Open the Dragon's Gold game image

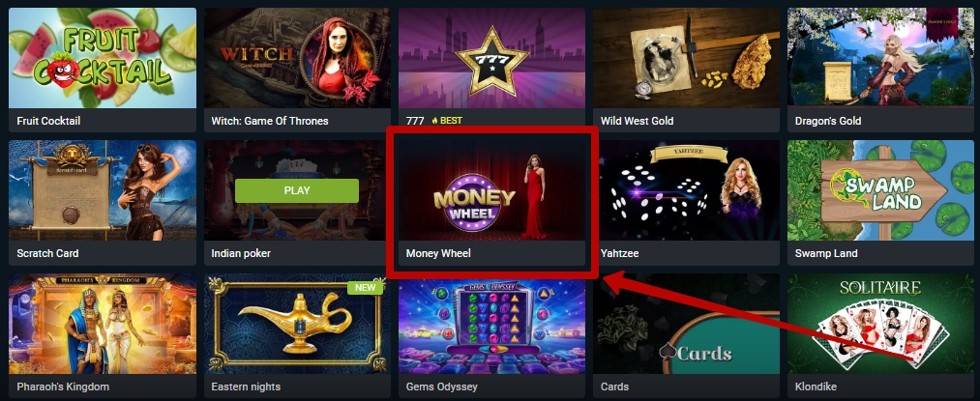click(x=881, y=58)
